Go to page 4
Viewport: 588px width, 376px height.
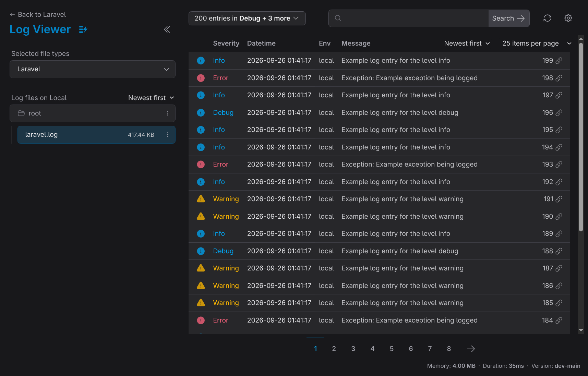(372, 349)
